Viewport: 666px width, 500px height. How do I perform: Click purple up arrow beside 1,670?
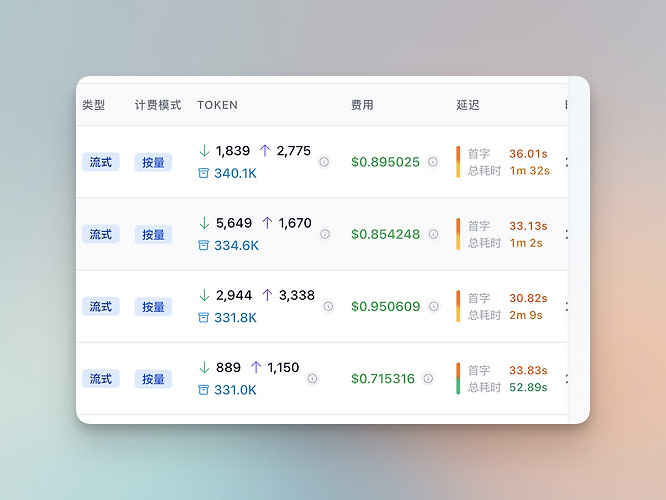[x=267, y=223]
